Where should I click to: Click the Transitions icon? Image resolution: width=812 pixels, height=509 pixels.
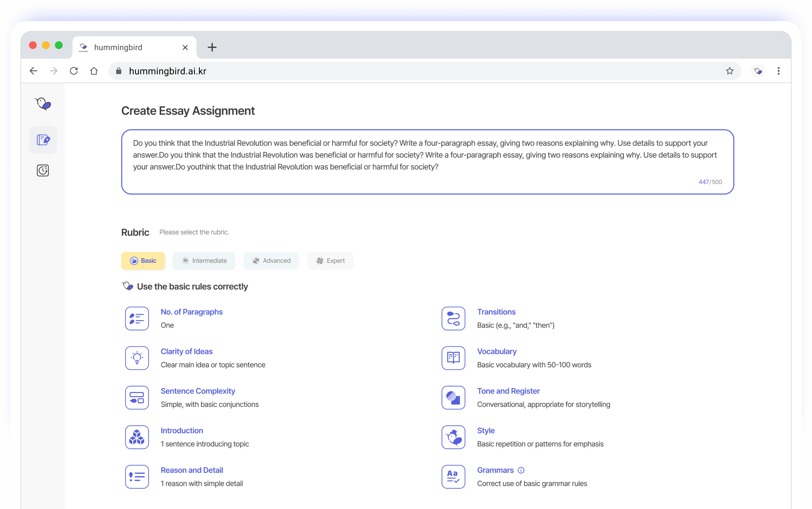(453, 318)
